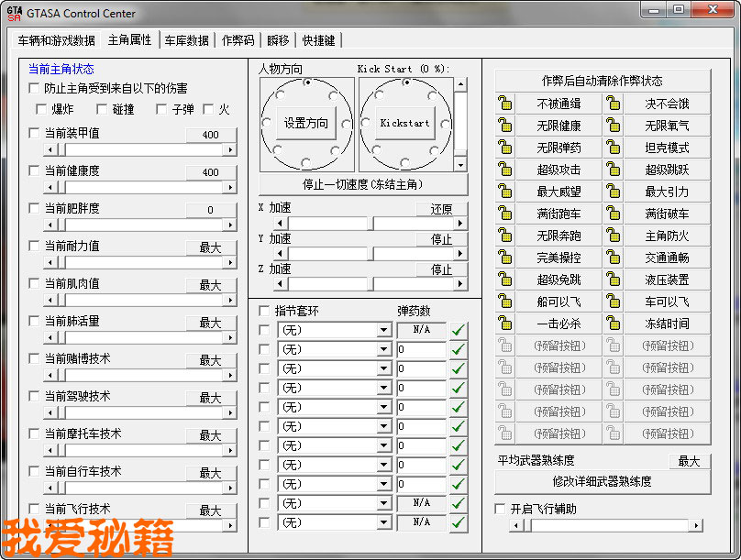Click the padlock icon next to 不被通缉
Image resolution: width=741 pixels, height=560 pixels.
click(505, 103)
